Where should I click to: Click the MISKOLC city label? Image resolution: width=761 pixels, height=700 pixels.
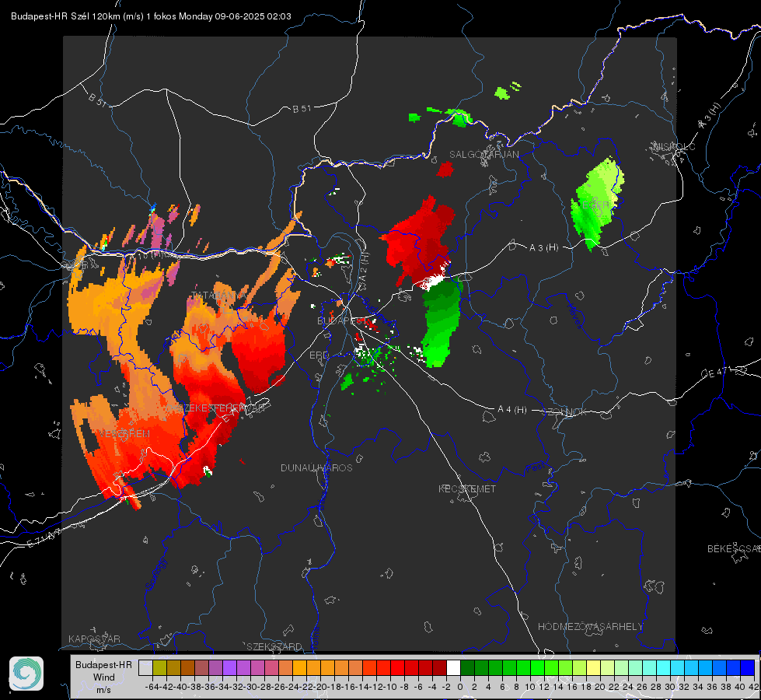point(674,146)
